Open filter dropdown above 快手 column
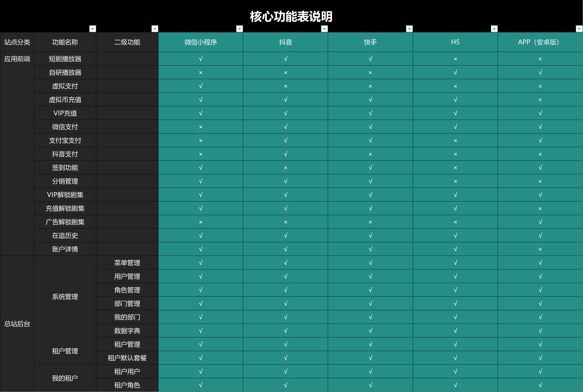The height and width of the screenshot is (392, 583). tap(409, 29)
